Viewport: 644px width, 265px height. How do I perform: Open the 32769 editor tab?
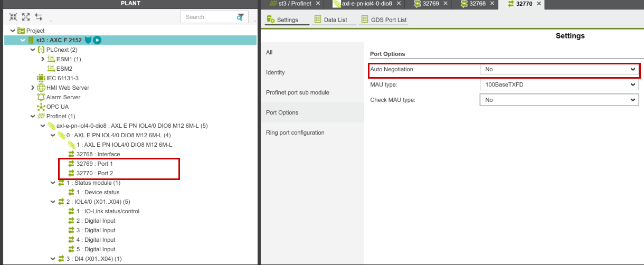pyautogui.click(x=430, y=4)
